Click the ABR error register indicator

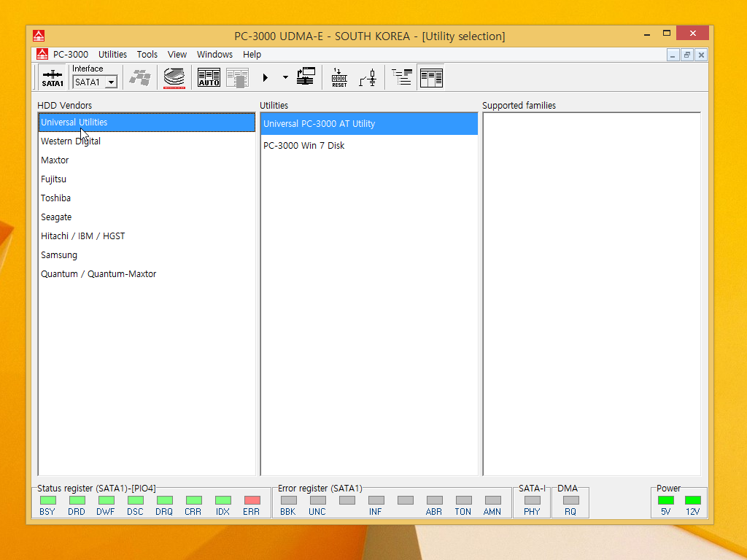[x=435, y=500]
